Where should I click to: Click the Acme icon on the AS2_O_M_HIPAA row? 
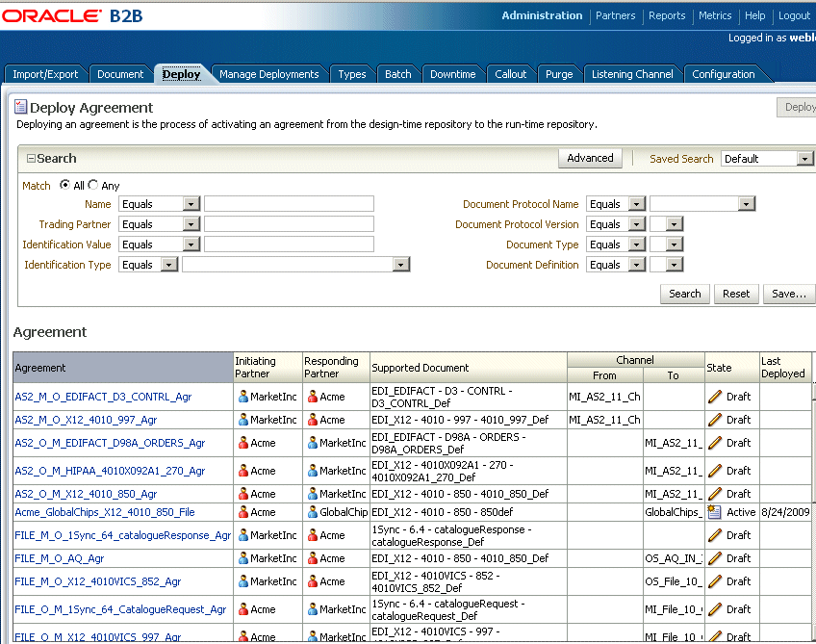click(242, 470)
